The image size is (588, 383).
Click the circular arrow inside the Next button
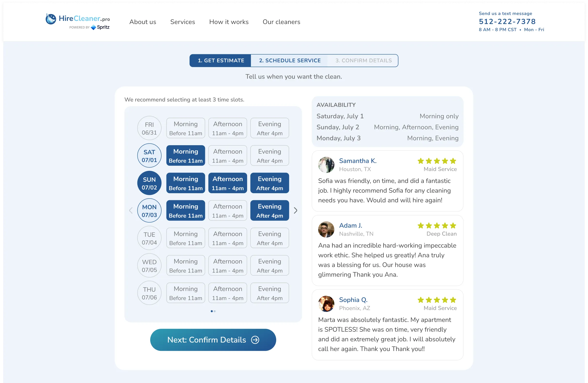(255, 340)
